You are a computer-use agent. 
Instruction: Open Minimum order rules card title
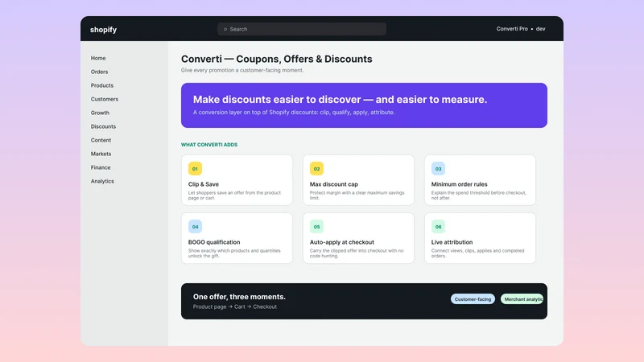tap(459, 184)
